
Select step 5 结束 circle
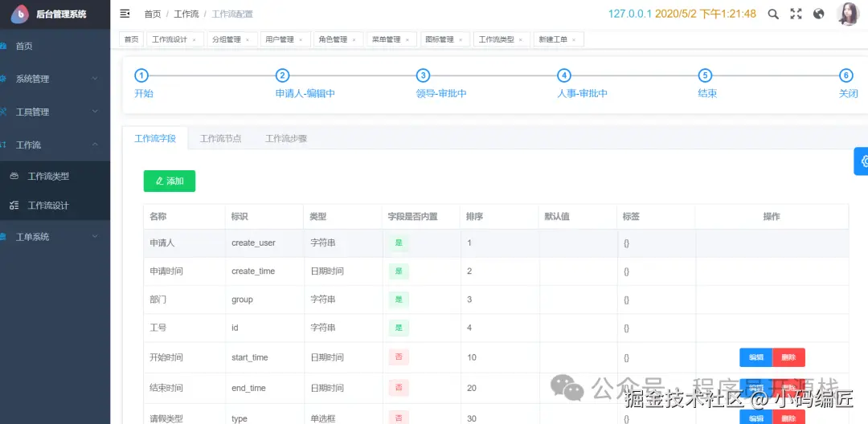704,75
